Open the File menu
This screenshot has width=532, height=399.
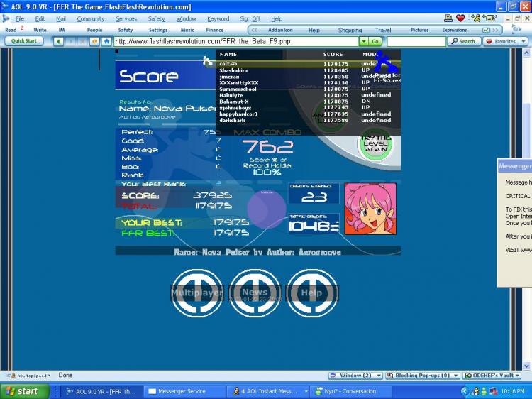[20, 18]
